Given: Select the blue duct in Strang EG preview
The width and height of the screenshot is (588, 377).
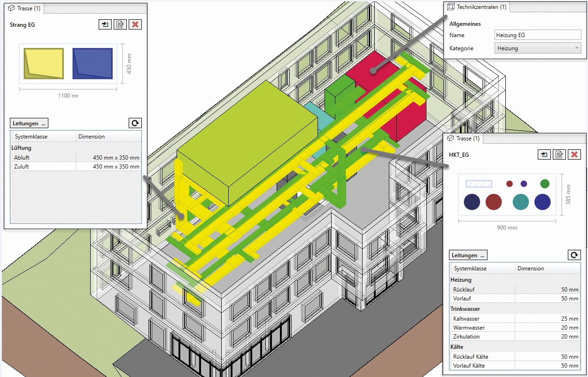Looking at the screenshot, I should (93, 64).
